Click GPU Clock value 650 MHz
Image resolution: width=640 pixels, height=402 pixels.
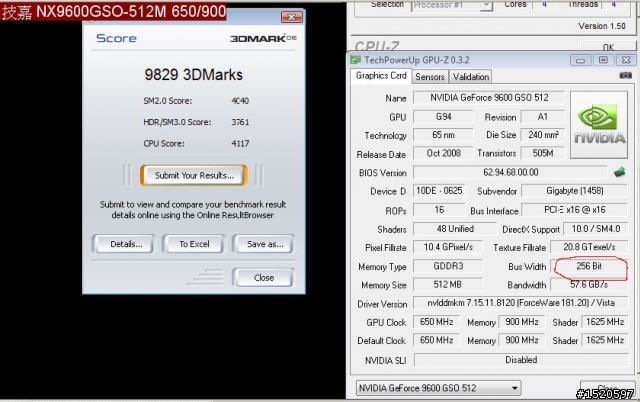[x=436, y=322]
